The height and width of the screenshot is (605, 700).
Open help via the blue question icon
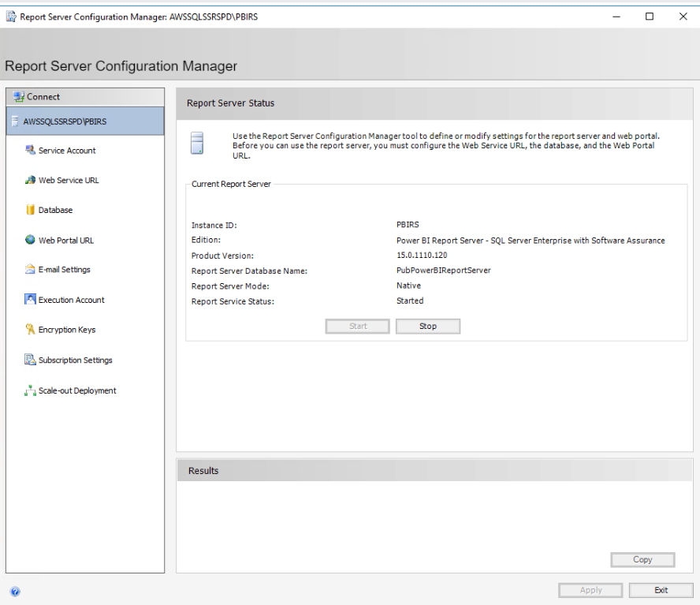coord(15,592)
